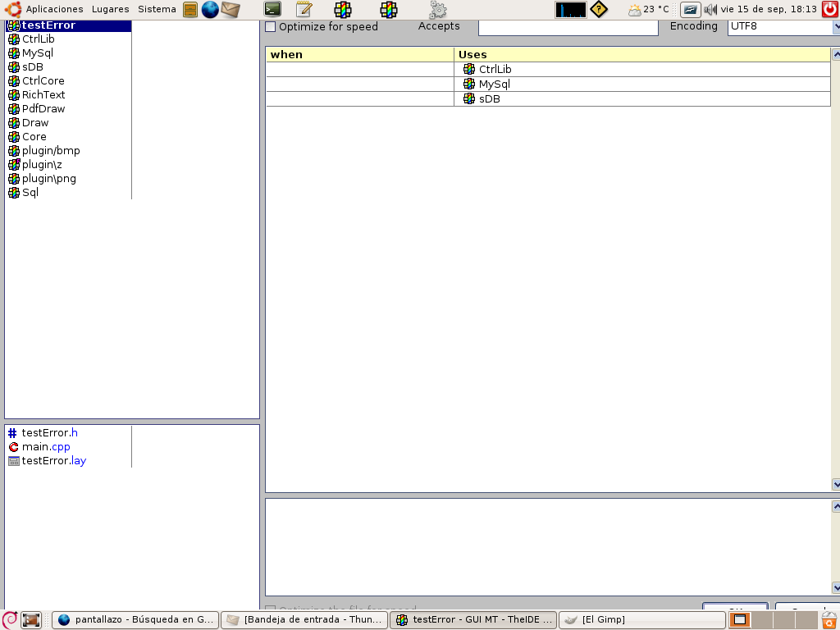Click the weather 23 °C indicator
The height and width of the screenshot is (630, 840).
648,10
